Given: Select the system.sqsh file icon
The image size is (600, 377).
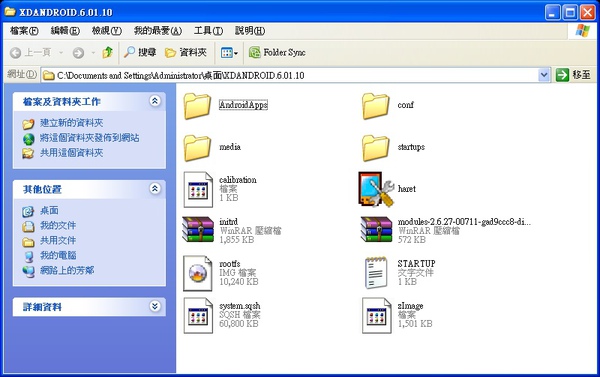Looking at the screenshot, I should (198, 315).
